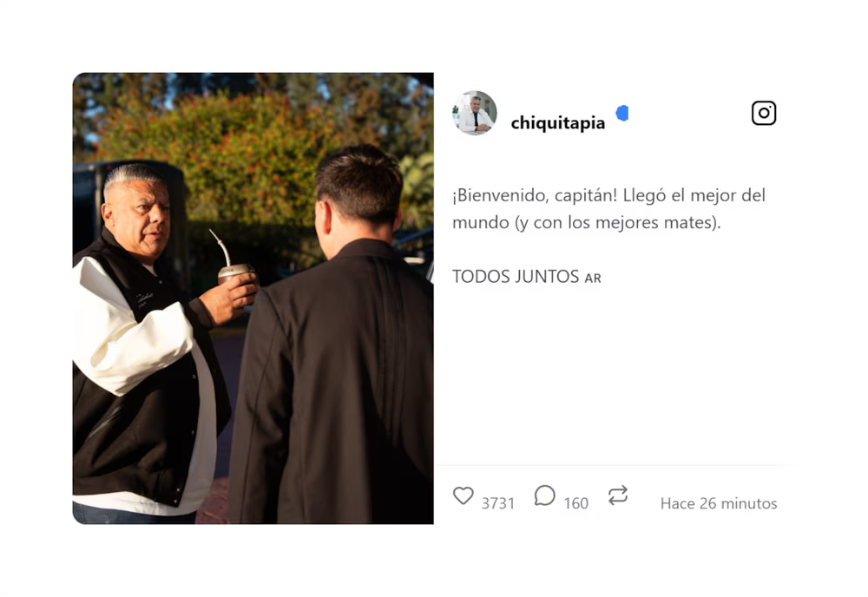
Task: Click the small "AR" flag text
Action: (593, 279)
